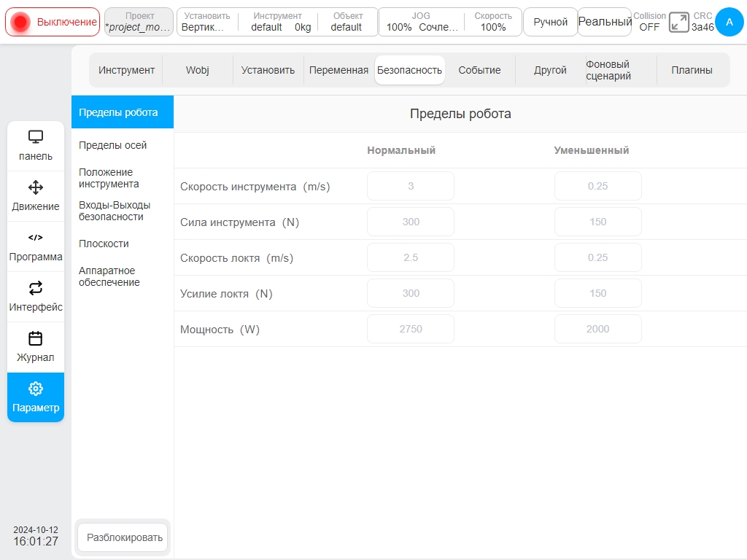Viewport: 747px width, 560px height.
Task: Click the Нормальный column header
Action: click(401, 150)
